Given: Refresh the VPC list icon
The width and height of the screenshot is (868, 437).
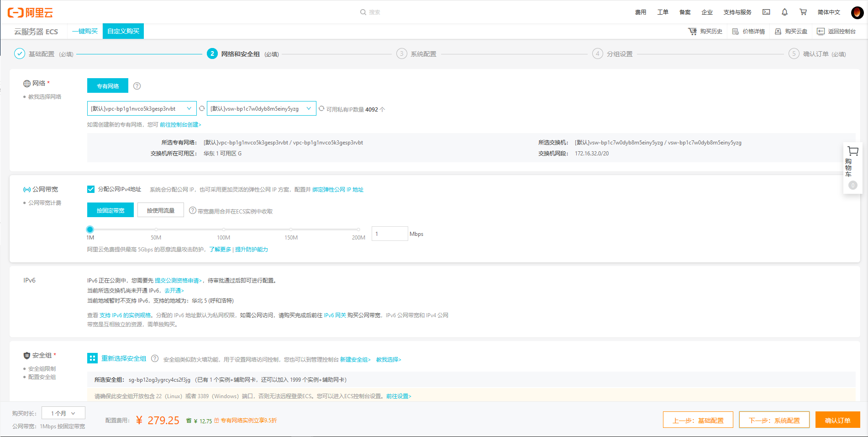Looking at the screenshot, I should click(x=202, y=108).
